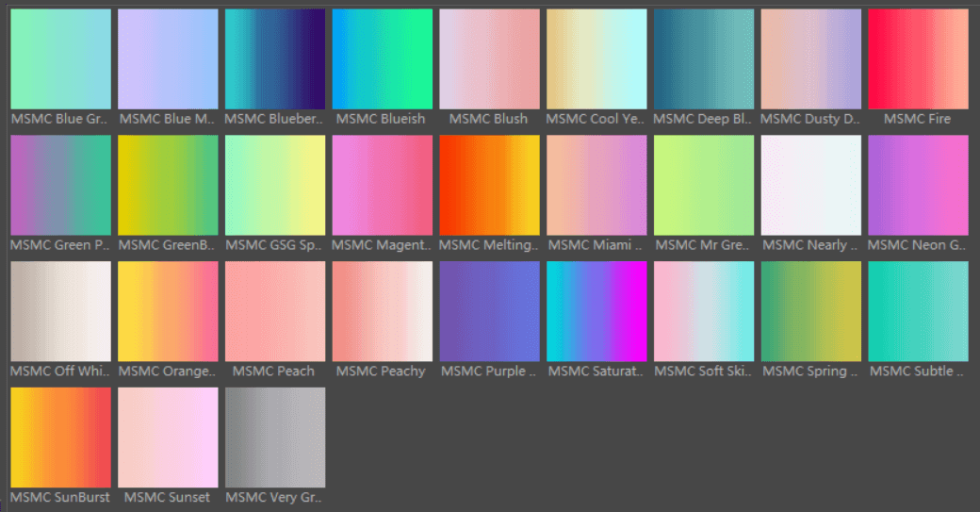This screenshot has height=512, width=980.
Task: Choose the MSMC Peachy gradient swatch
Action: pyautogui.click(x=383, y=311)
